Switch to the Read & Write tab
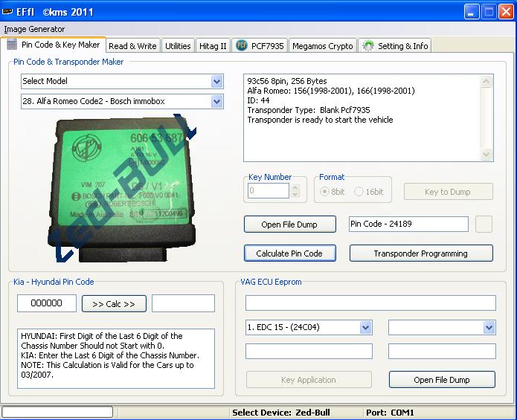The width and height of the screenshot is (517, 420). tap(132, 46)
